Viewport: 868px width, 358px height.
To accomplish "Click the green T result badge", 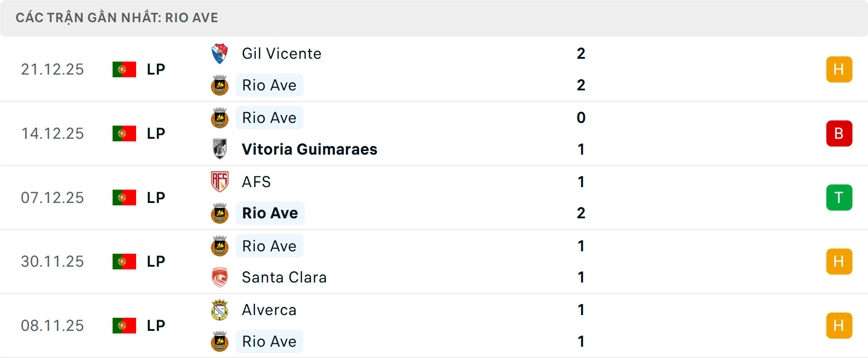I will click(839, 198).
